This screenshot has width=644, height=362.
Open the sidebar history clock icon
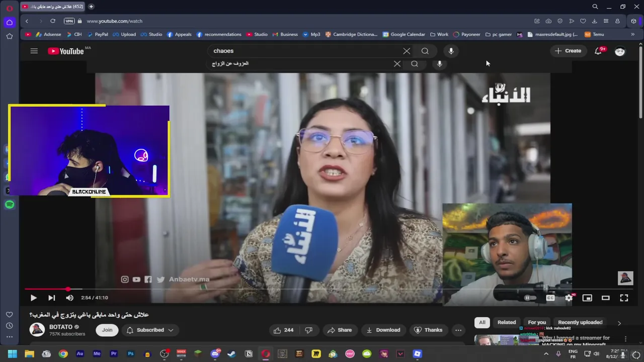pos(10,326)
